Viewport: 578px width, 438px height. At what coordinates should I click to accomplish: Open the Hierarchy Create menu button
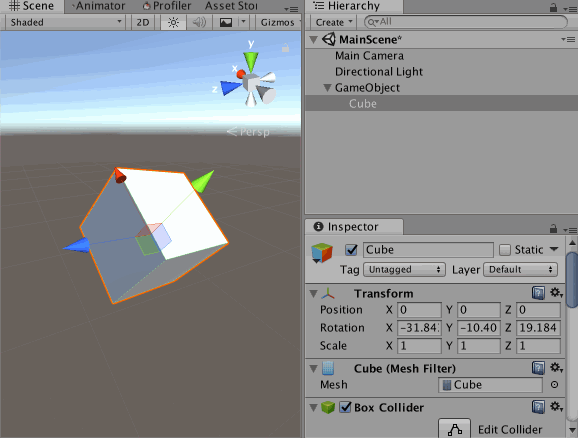coord(334,22)
